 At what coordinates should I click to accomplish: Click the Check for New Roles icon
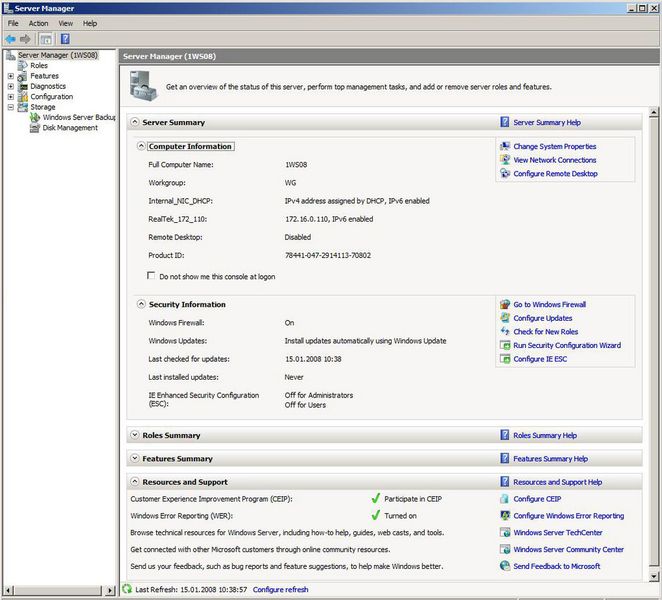(505, 331)
